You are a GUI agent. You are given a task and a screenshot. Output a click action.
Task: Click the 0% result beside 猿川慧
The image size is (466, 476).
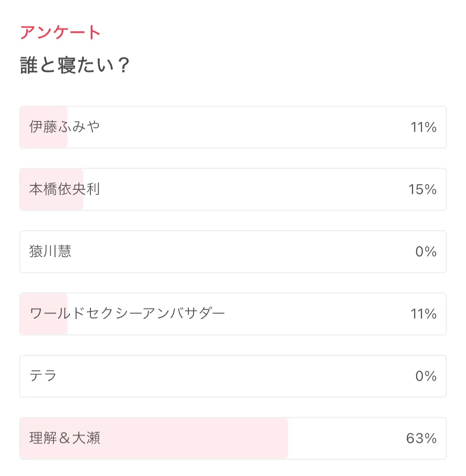pos(426,252)
